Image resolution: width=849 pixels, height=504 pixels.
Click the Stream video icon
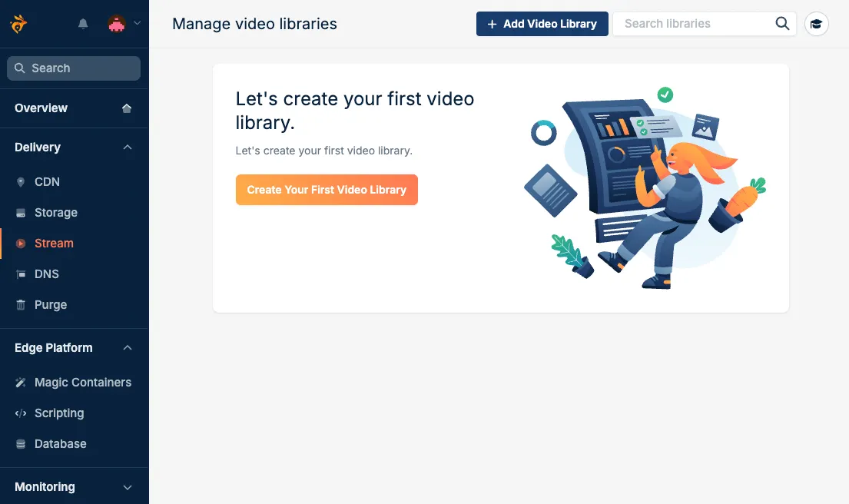pos(21,243)
